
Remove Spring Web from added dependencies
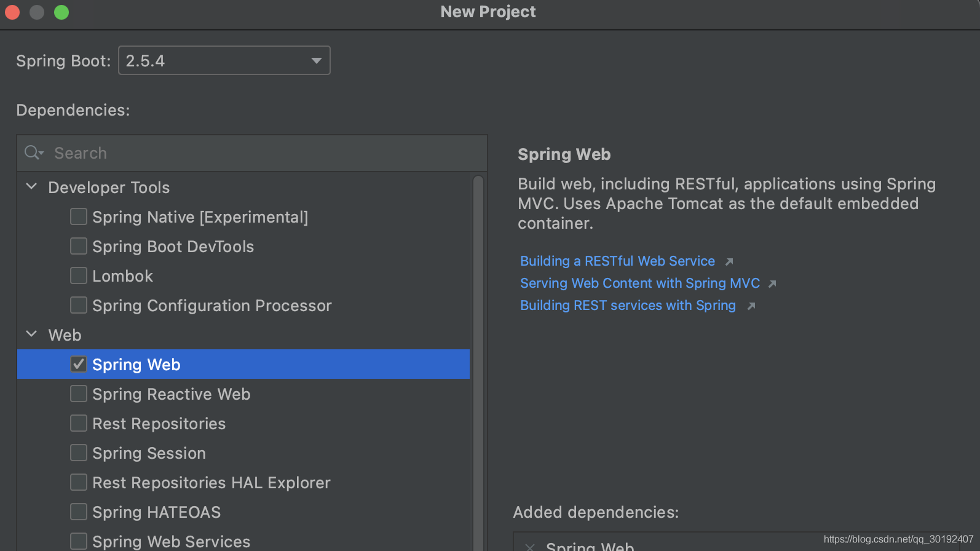tap(530, 547)
